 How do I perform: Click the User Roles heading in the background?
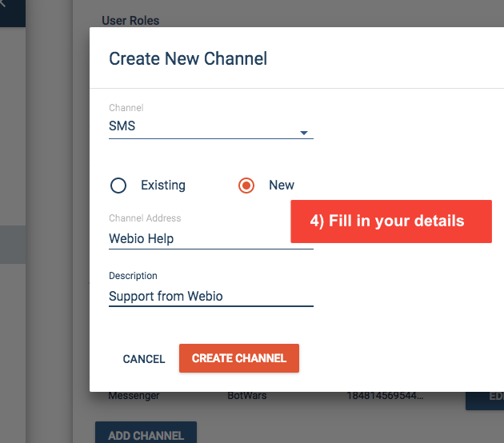pos(130,21)
